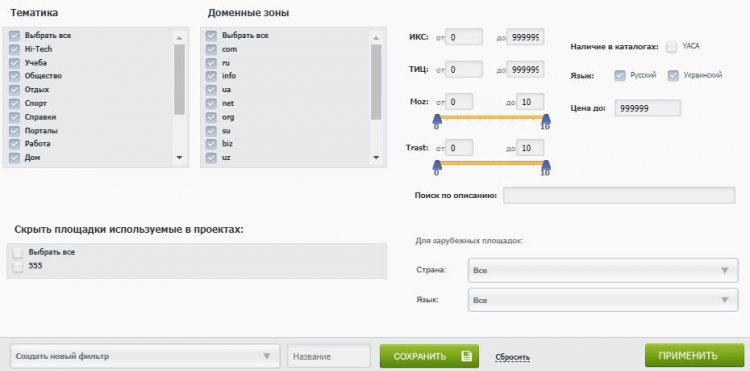This screenshot has height=371, width=750.
Task: Click the ТИЦ 'от' input field
Action: point(464,70)
